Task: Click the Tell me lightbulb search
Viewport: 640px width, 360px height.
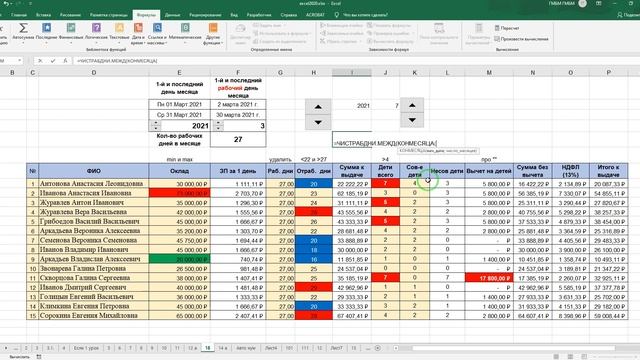Action: [337, 15]
